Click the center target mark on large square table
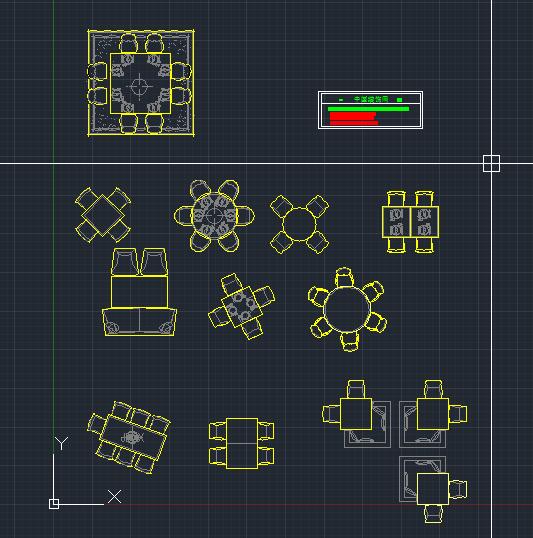 point(139,86)
